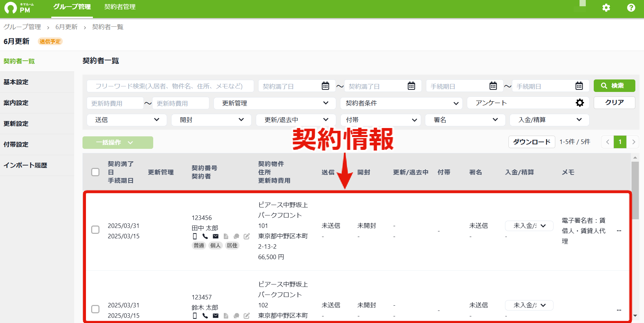Open the 開封 filter dropdown

point(211,120)
